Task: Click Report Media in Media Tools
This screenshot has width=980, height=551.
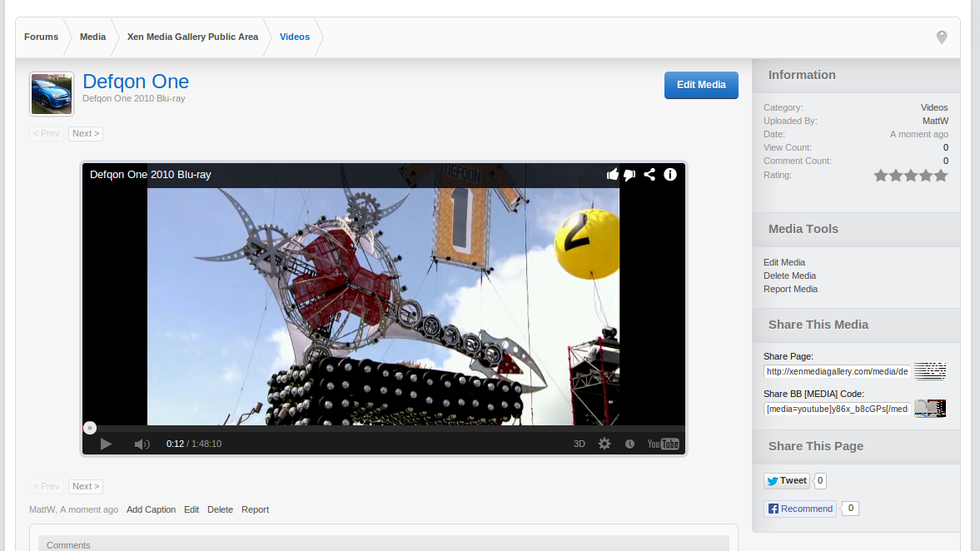Action: [790, 290]
